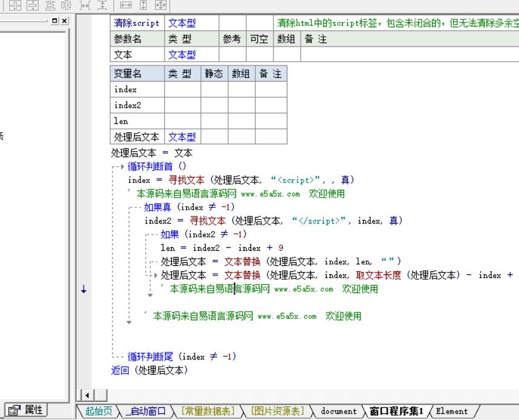The width and height of the screenshot is (519, 420).
Task: Click 文本型 type in the 处理后文本 variable row
Action: 182,137
